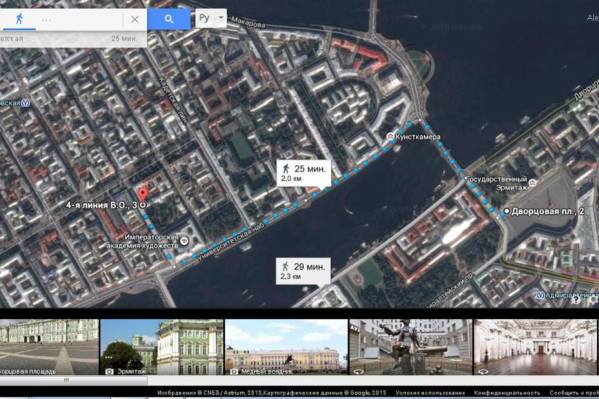Screen dimensions: 599x399
Task: Open the Эрмитаж photo thumbnail
Action: (x=162, y=347)
